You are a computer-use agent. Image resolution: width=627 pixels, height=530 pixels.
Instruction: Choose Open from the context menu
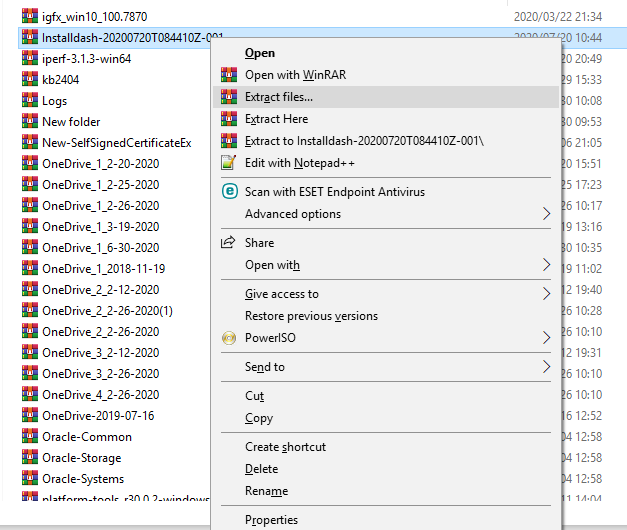coord(260,53)
